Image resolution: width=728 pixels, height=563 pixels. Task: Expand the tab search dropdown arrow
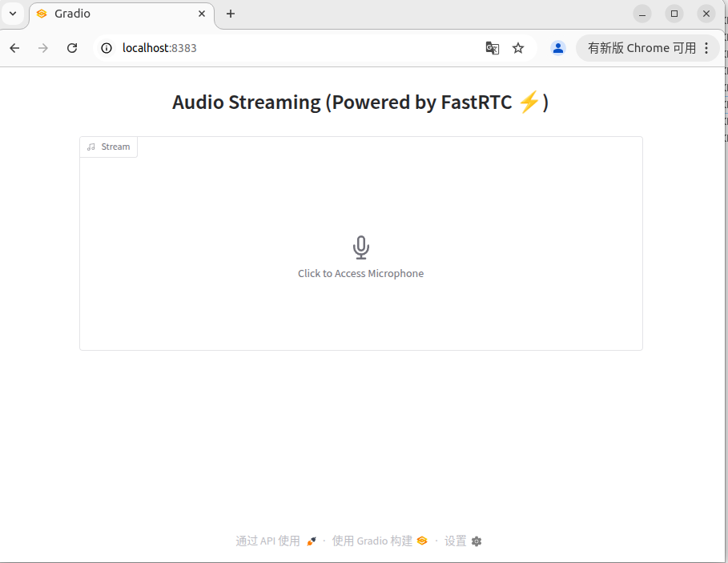[12, 14]
